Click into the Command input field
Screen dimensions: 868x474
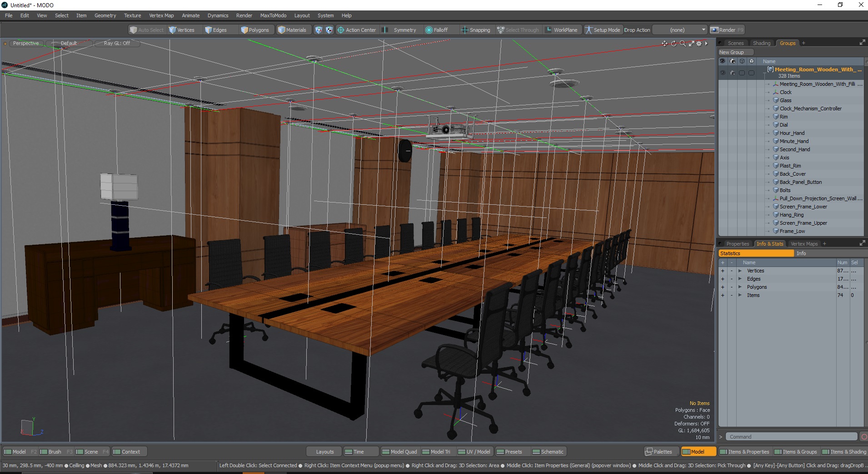pos(791,437)
